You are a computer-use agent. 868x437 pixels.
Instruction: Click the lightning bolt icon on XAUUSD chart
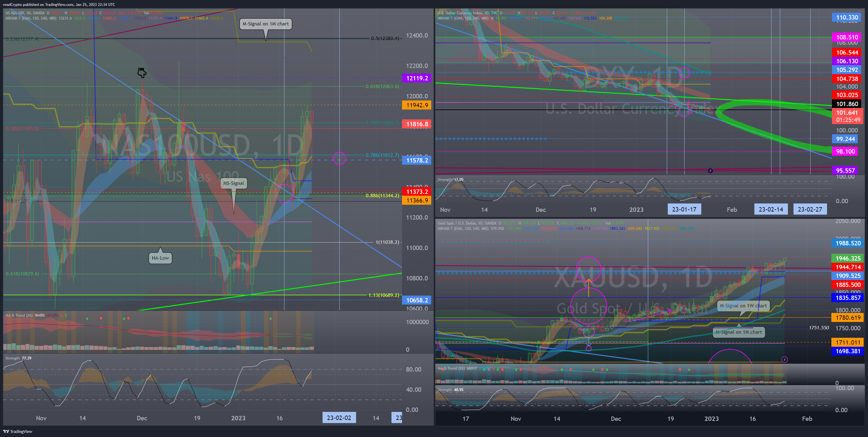[784, 359]
